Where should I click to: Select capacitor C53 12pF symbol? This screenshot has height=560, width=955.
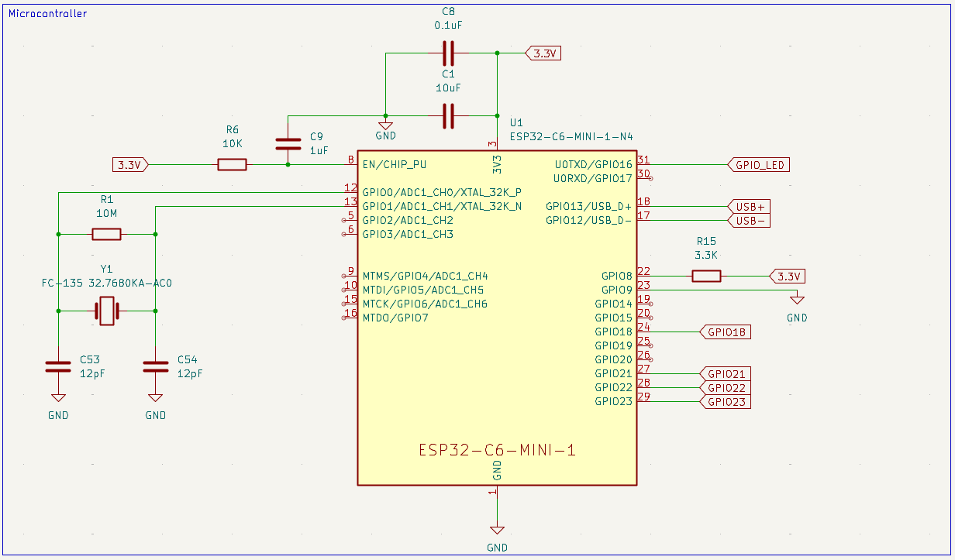pos(58,367)
